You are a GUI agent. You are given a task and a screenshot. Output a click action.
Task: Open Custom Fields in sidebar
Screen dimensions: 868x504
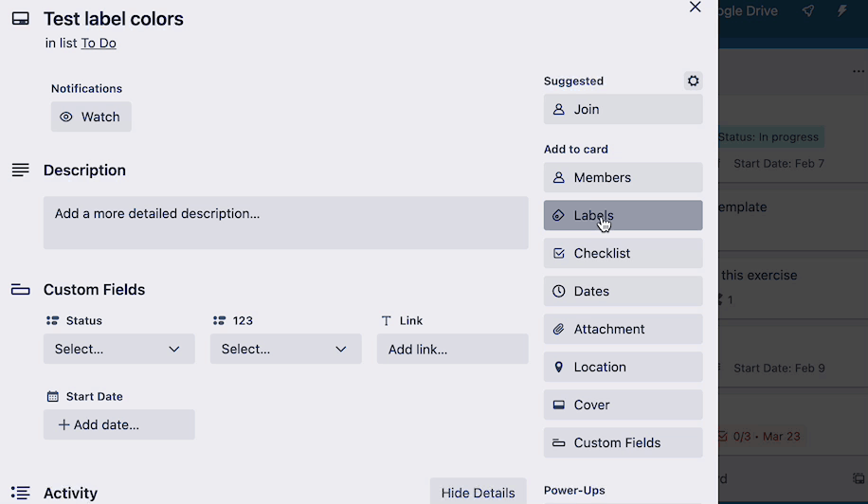coord(623,442)
